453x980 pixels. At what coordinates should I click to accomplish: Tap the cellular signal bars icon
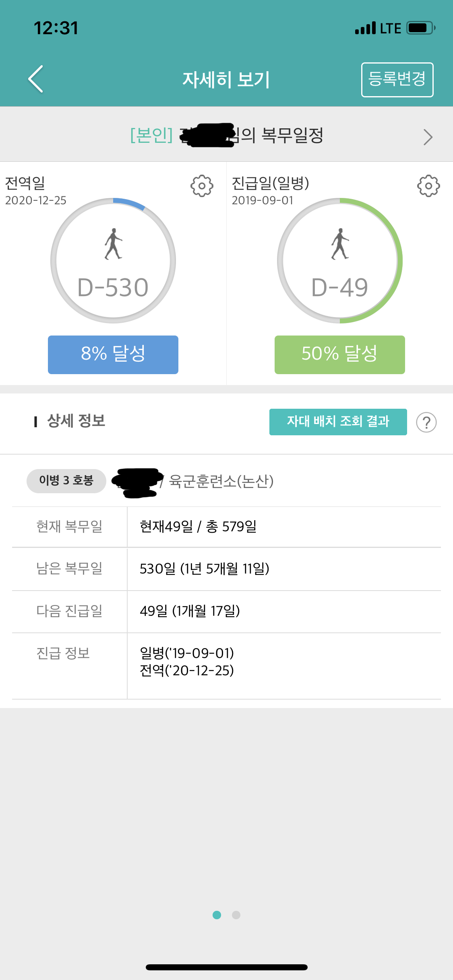tap(365, 28)
